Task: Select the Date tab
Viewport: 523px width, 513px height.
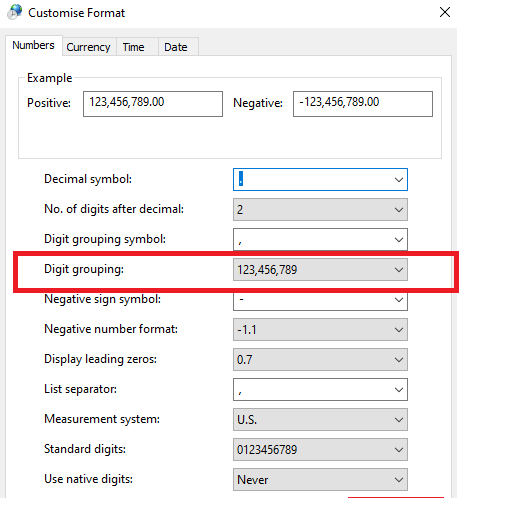Action: (x=176, y=47)
